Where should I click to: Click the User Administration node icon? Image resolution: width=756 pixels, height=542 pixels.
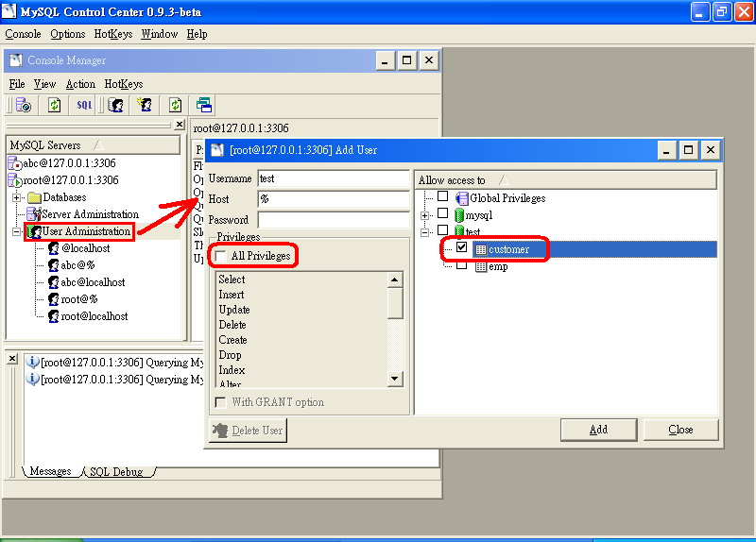click(x=34, y=231)
